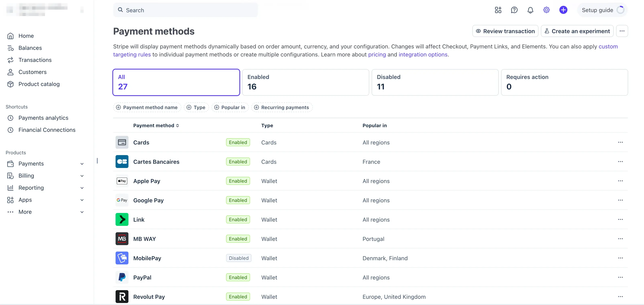Open more options for PayPal row
This screenshot has height=305, width=644.
[620, 277]
